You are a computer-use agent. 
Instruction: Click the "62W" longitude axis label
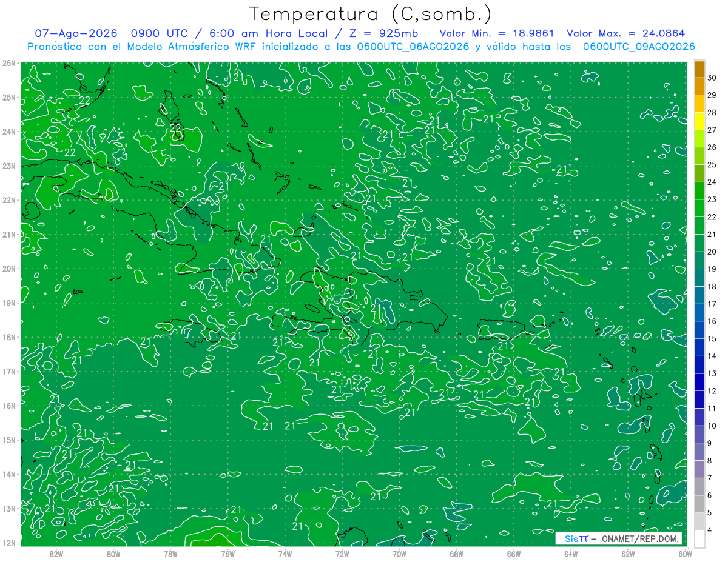627,554
